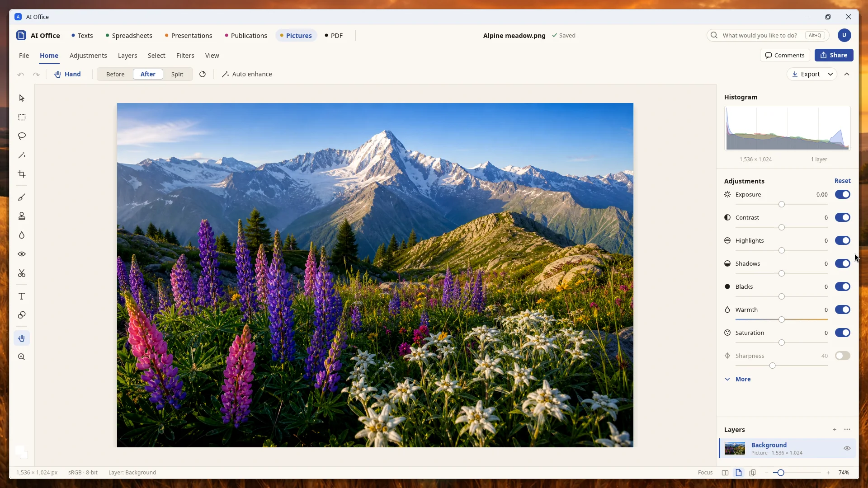This screenshot has height=488, width=868.
Task: Choose the Brush tool
Action: 22,197
